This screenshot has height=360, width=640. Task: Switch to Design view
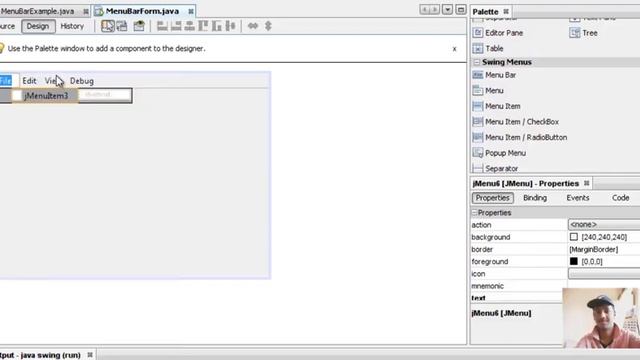click(38, 26)
